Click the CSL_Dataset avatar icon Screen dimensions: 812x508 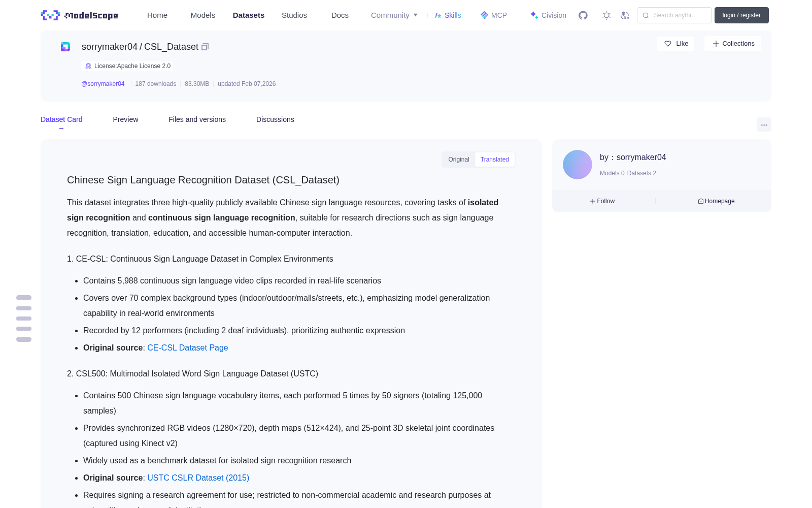[65, 47]
